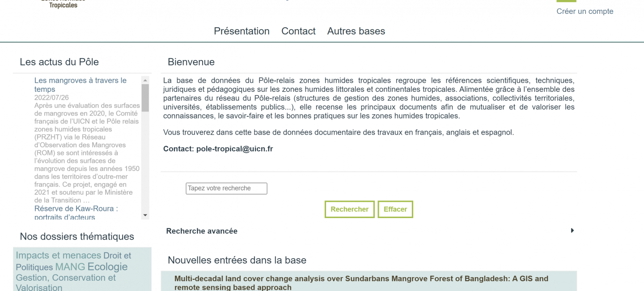Open the Présentation menu item

[241, 31]
